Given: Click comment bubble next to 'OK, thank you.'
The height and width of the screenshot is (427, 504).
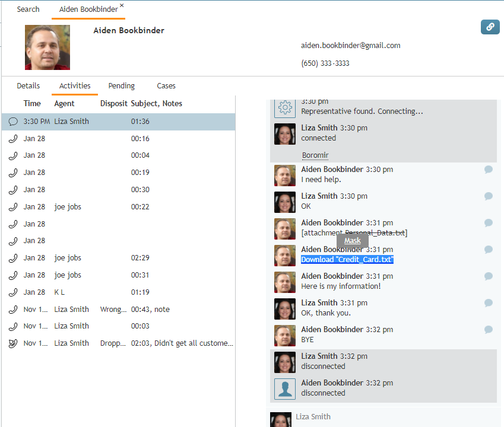Looking at the screenshot, I should 488,302.
